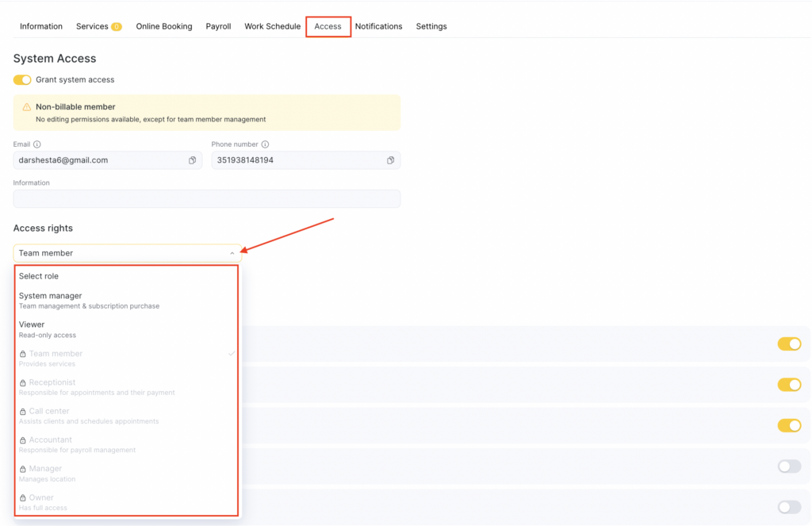The height and width of the screenshot is (526, 812).
Task: Copy the email address using copy icon
Action: pos(192,160)
